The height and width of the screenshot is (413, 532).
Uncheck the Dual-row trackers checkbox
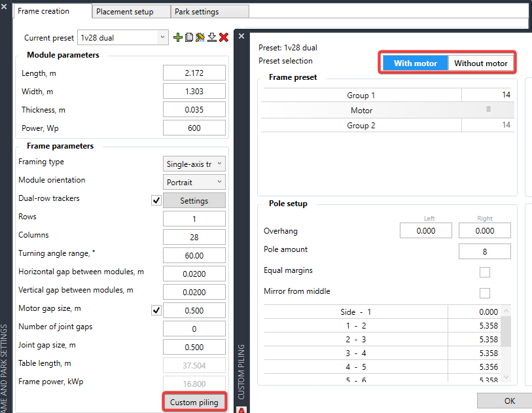coord(156,200)
